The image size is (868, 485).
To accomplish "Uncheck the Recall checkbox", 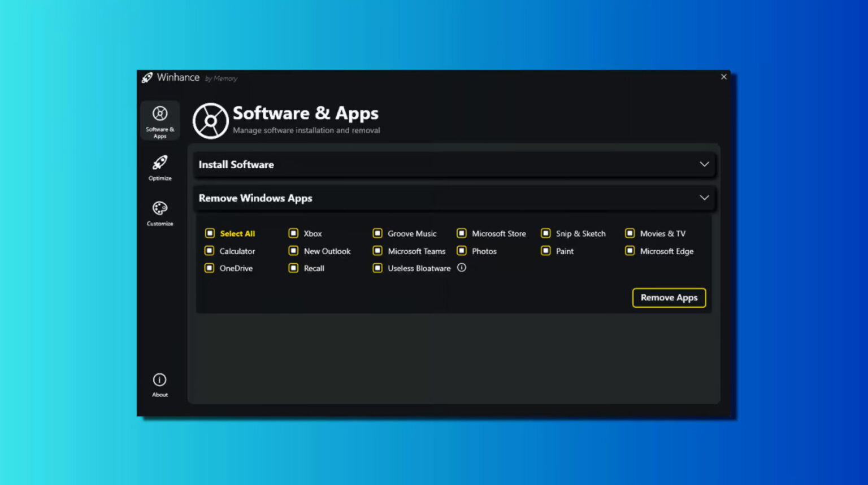I will pyautogui.click(x=293, y=268).
